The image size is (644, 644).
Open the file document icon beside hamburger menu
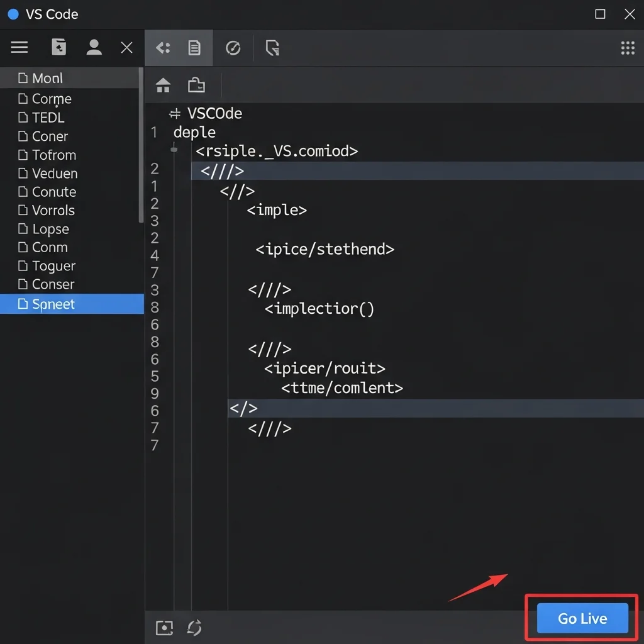pos(58,47)
